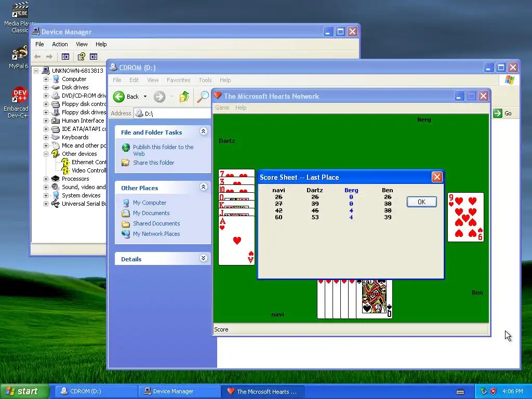This screenshot has width=532, height=399.
Task: Click show/hide console tree icon
Action: (65, 57)
